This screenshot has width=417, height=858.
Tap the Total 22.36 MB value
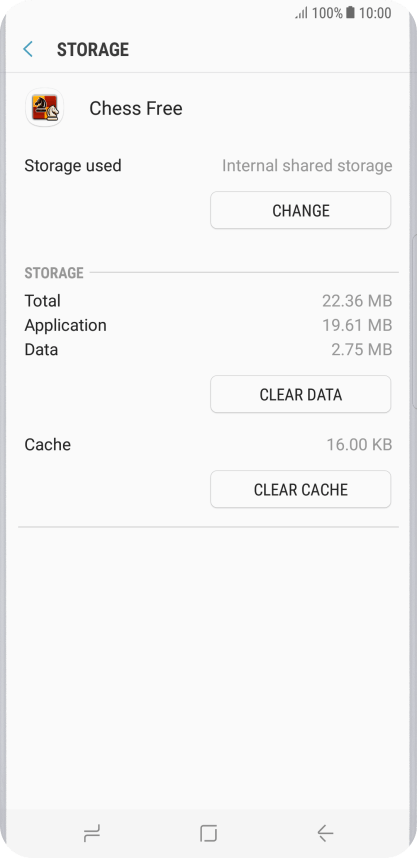357,300
